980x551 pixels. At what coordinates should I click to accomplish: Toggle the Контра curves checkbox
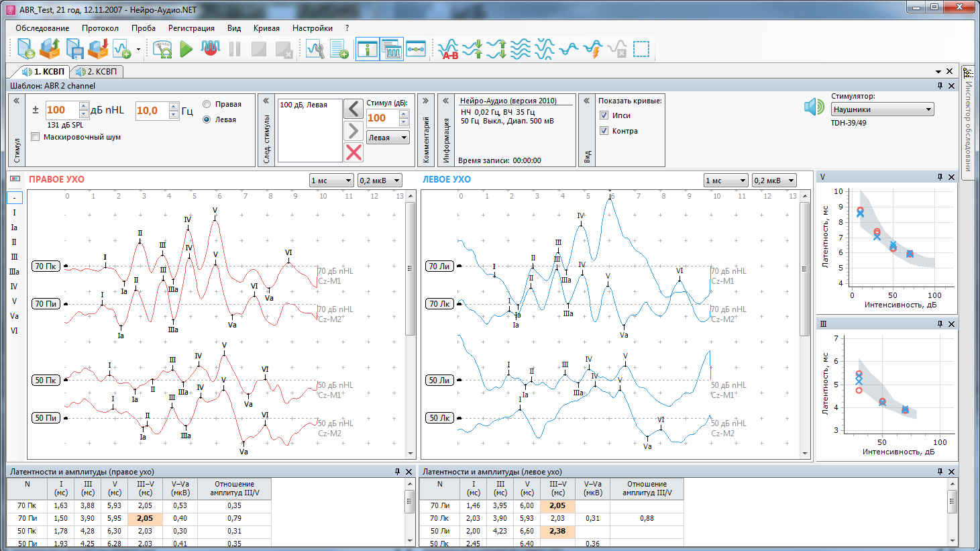pos(604,131)
